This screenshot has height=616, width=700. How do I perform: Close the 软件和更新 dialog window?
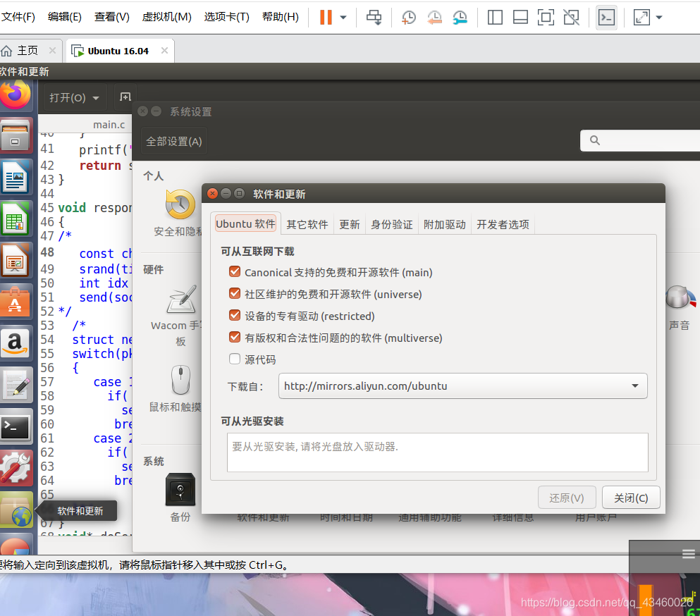coord(213,193)
